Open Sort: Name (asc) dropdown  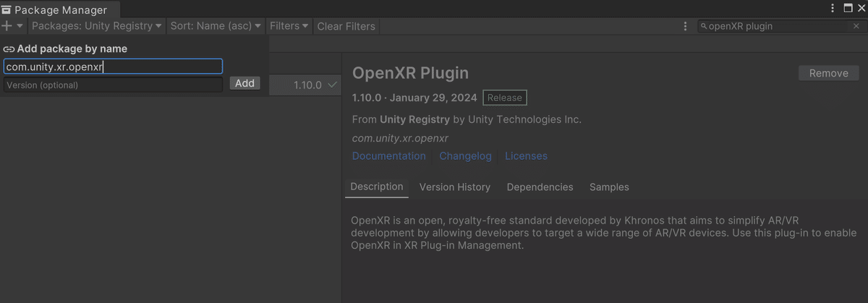(216, 26)
